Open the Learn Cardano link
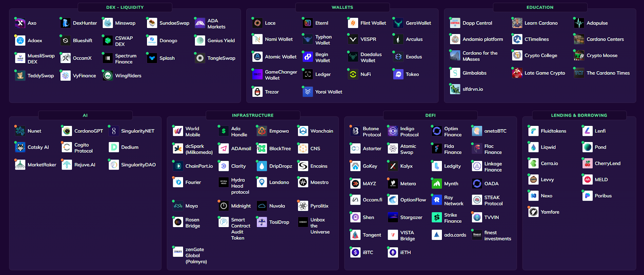 point(541,23)
